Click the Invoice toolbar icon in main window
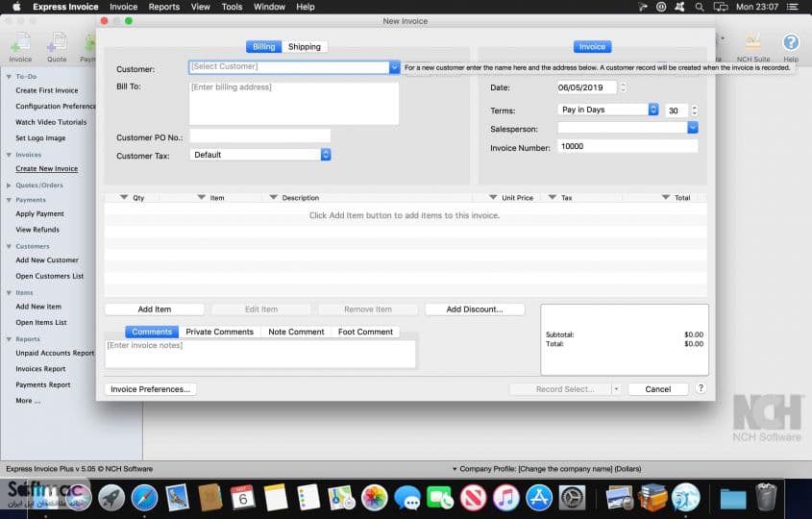The image size is (812, 519). coord(20,47)
